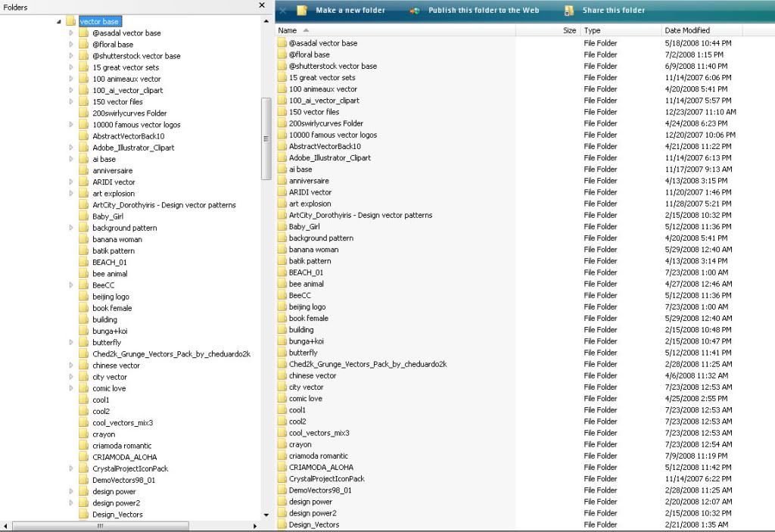Click the folder icon of vector base in tree

point(71,21)
